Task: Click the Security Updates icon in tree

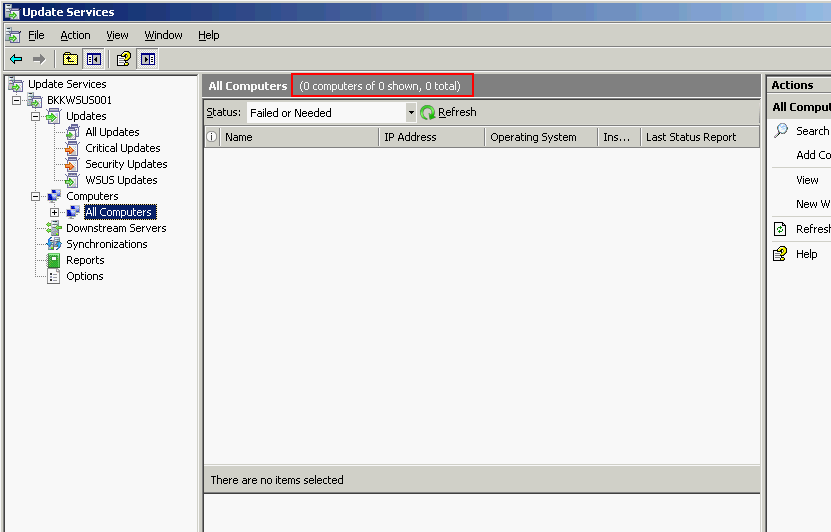Action: [x=73, y=164]
